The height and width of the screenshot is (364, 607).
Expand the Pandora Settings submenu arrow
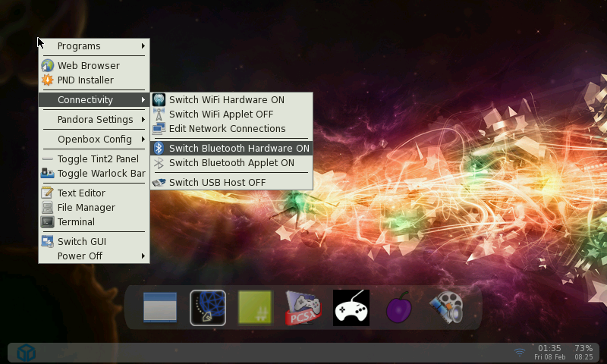(143, 120)
